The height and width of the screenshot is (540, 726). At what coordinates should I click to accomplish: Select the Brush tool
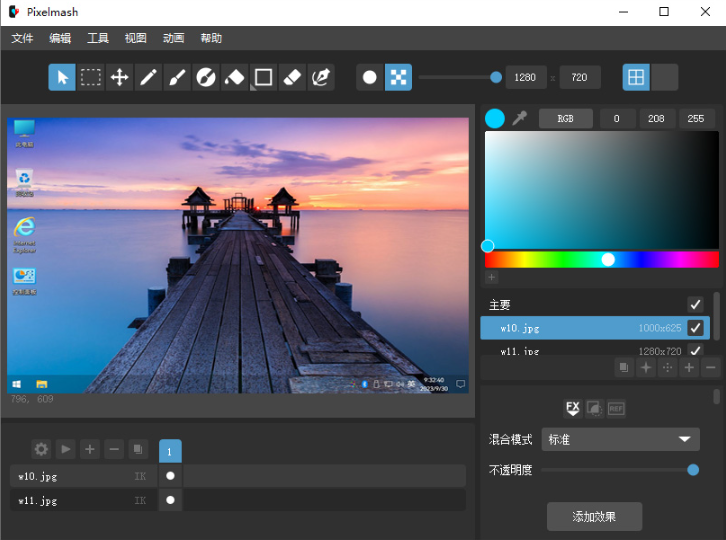(x=177, y=77)
